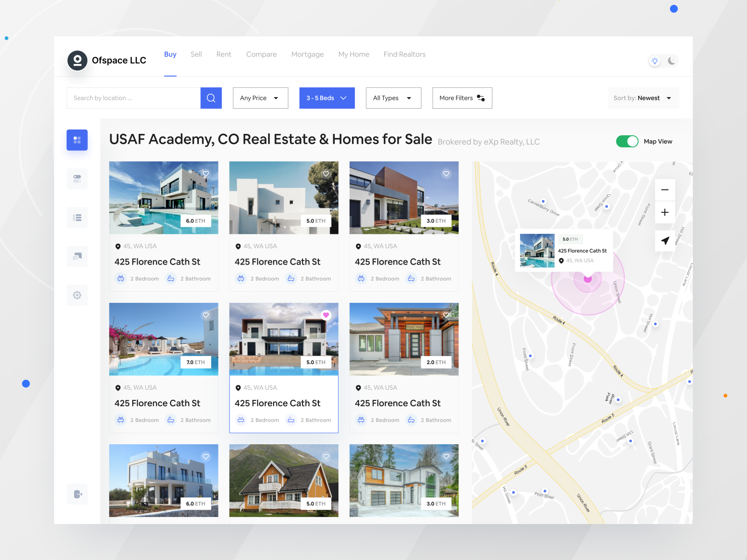Log out using the sidebar exit icon
This screenshot has height=560, width=747.
pyautogui.click(x=77, y=494)
